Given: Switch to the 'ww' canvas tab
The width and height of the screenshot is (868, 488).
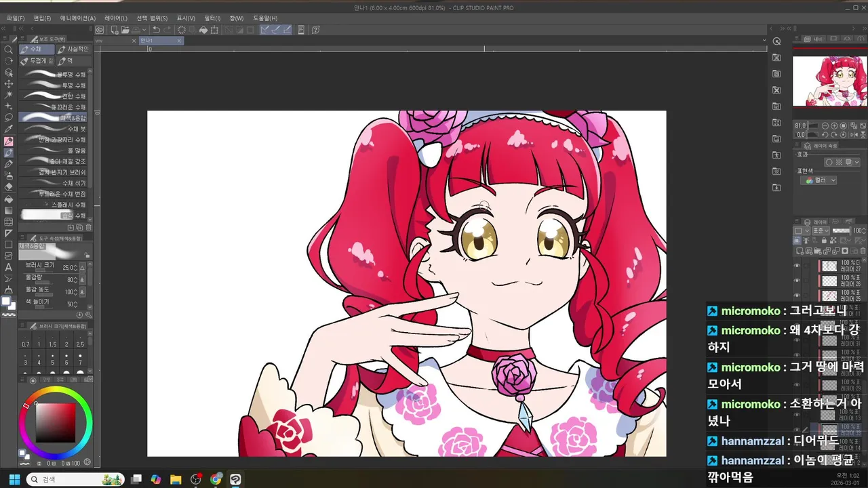Looking at the screenshot, I should [x=116, y=41].
